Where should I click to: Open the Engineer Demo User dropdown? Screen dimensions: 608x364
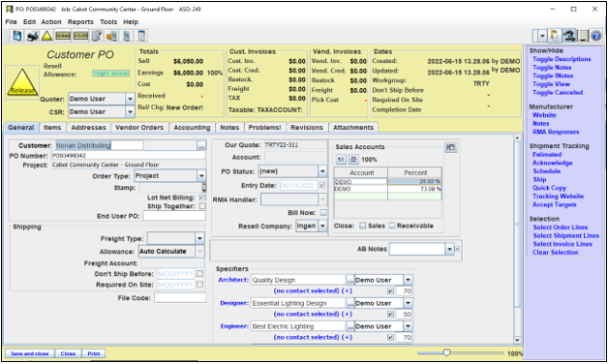(408, 326)
